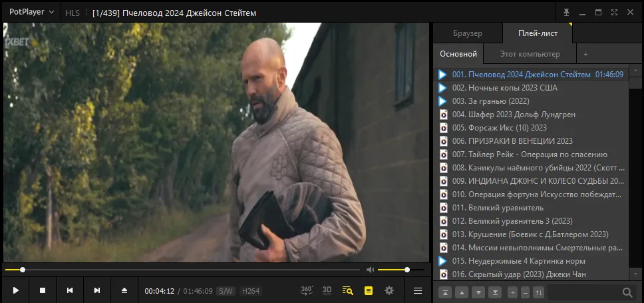
Task: Select the Основной playlist tab
Action: pyautogui.click(x=458, y=54)
